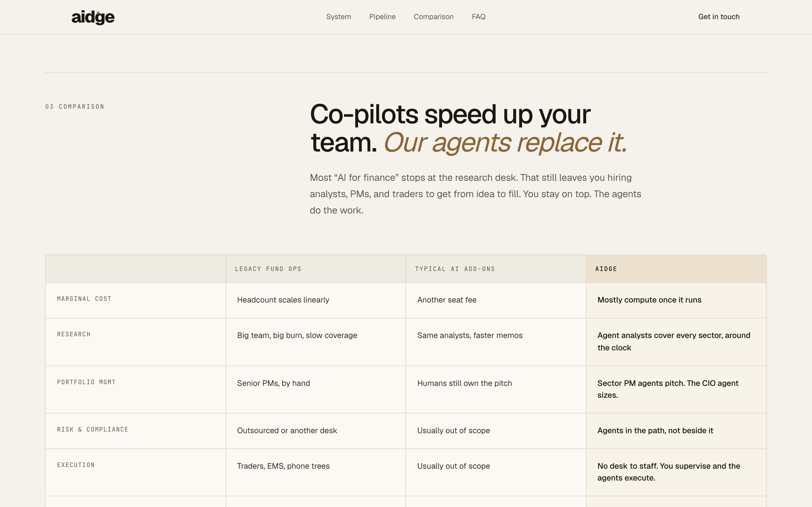Click the 'Headcount scales linearly' cell
This screenshot has height=507, width=812.
point(316,300)
